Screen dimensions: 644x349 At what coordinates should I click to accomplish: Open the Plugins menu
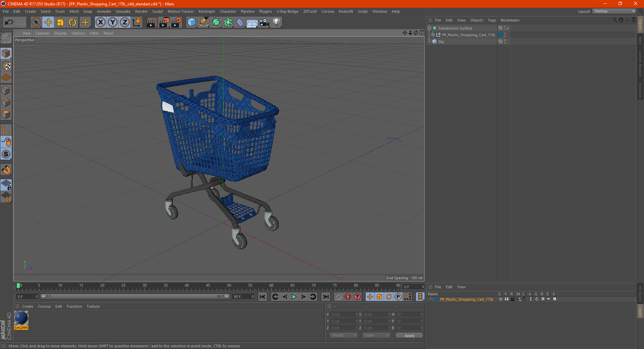(x=265, y=11)
